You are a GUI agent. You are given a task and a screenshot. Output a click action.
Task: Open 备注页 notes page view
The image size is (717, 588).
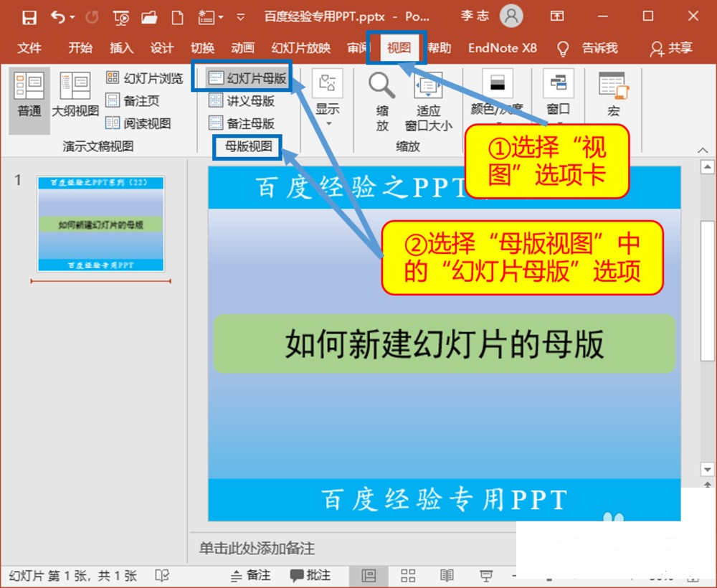pos(133,100)
